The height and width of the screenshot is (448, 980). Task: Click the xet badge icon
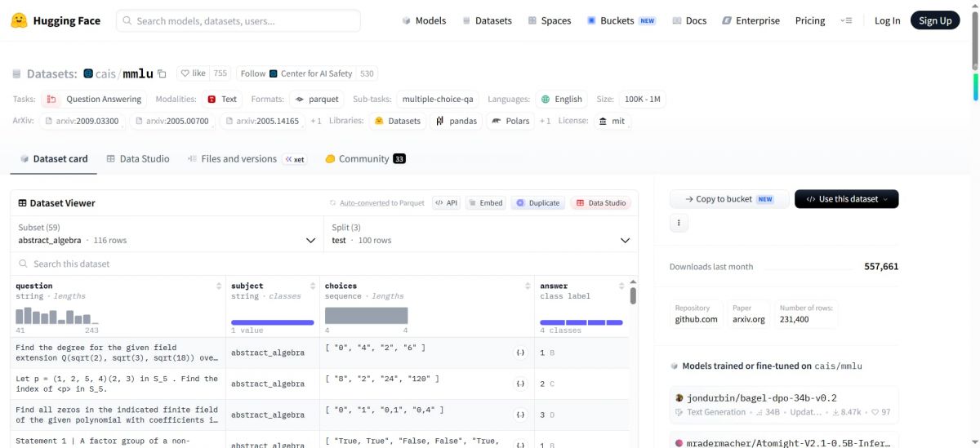[295, 159]
